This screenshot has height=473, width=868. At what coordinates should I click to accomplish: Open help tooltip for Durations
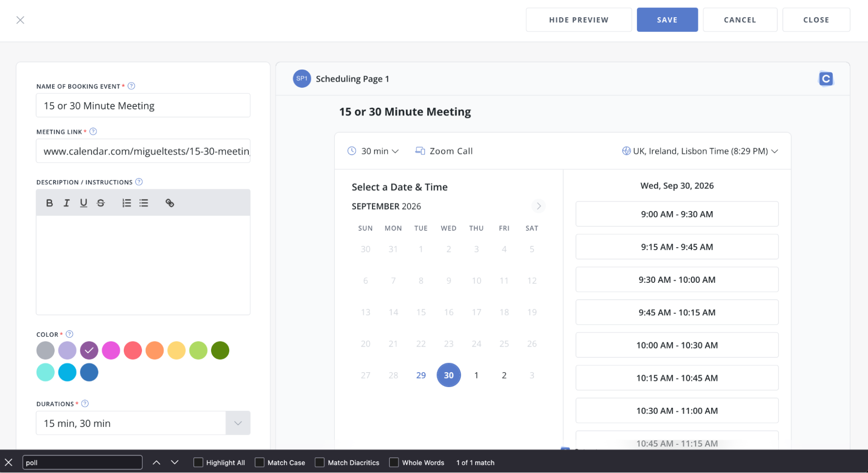(x=85, y=404)
